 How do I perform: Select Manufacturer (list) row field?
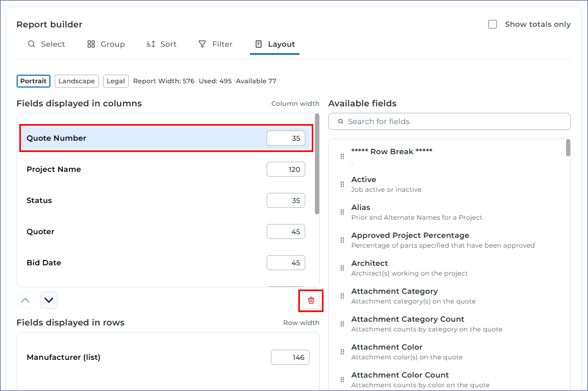[168, 357]
